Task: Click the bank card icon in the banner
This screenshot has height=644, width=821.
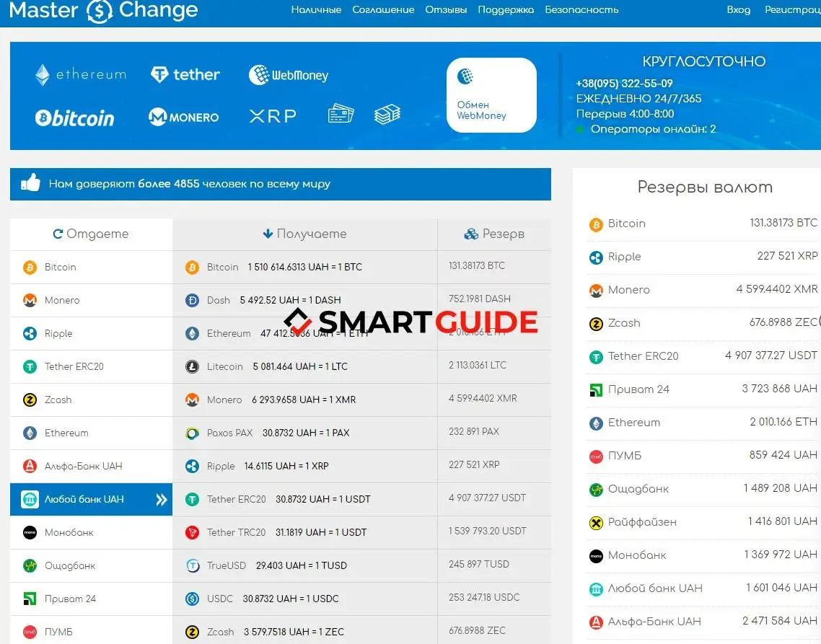Action: 341,114
